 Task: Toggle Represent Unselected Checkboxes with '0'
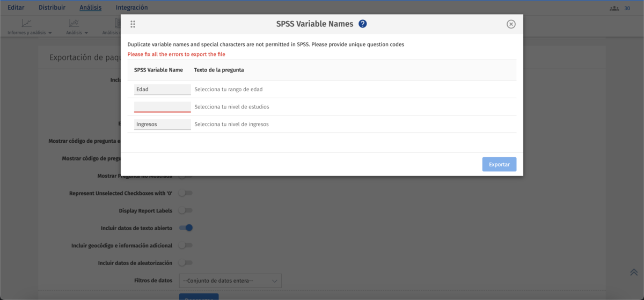coord(186,193)
